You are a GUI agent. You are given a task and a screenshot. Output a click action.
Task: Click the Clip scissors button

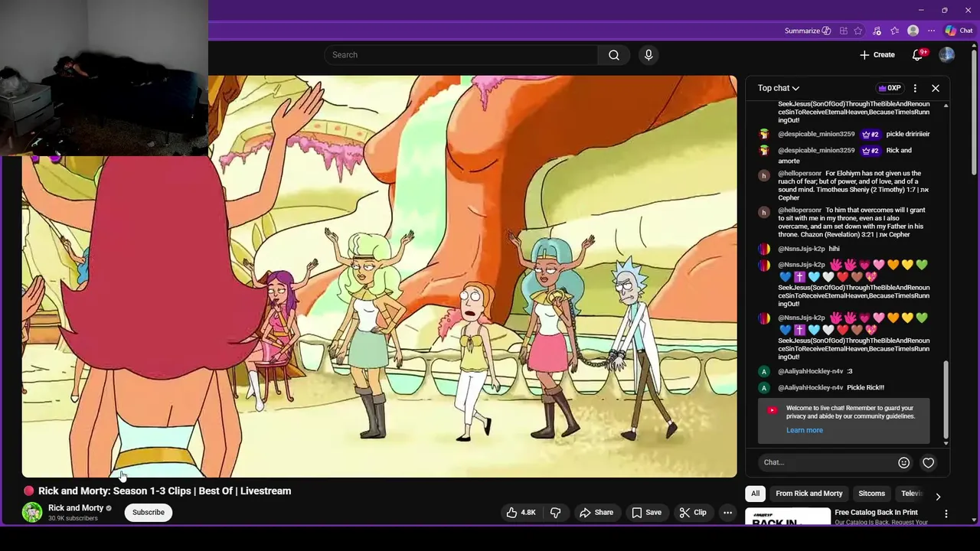point(693,513)
